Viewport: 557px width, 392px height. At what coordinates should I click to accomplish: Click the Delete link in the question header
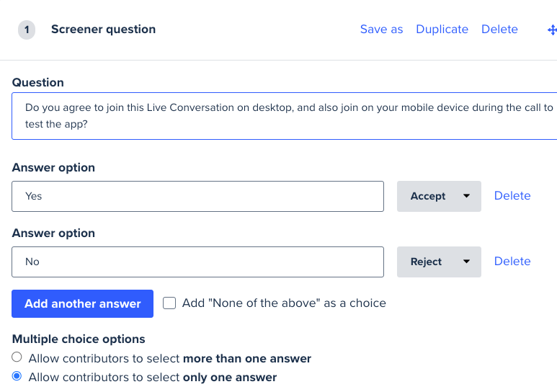pos(499,29)
